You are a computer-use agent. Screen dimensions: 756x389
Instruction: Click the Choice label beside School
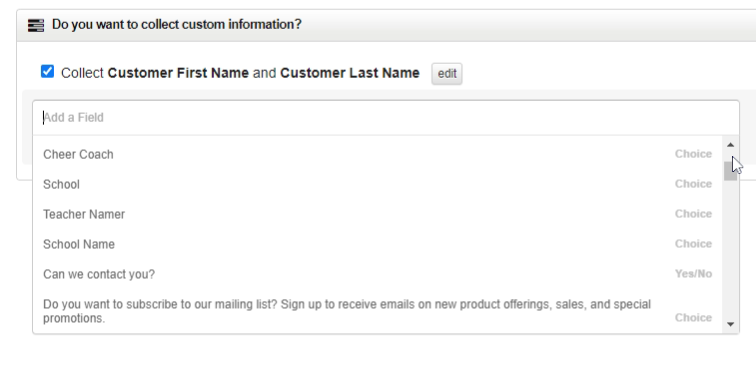click(x=693, y=184)
